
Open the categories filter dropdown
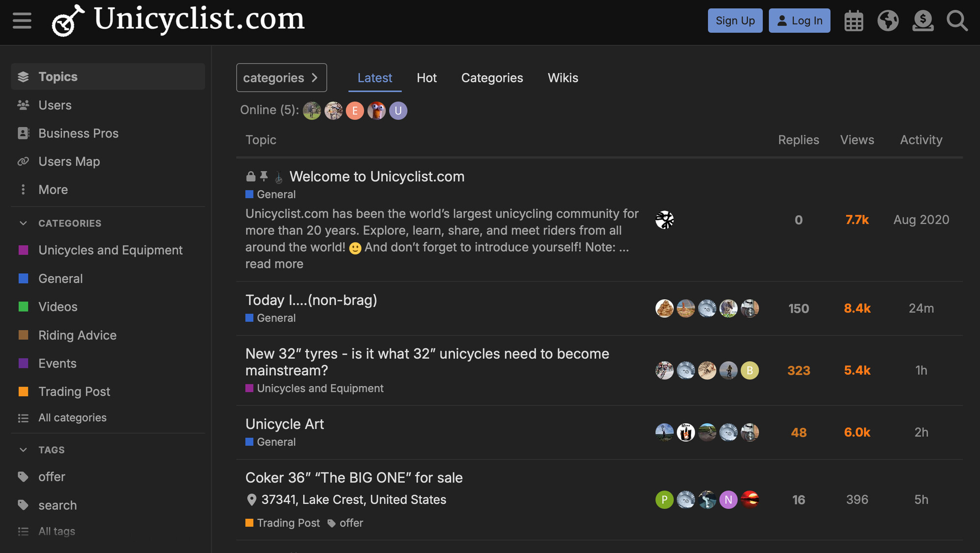[x=281, y=77]
